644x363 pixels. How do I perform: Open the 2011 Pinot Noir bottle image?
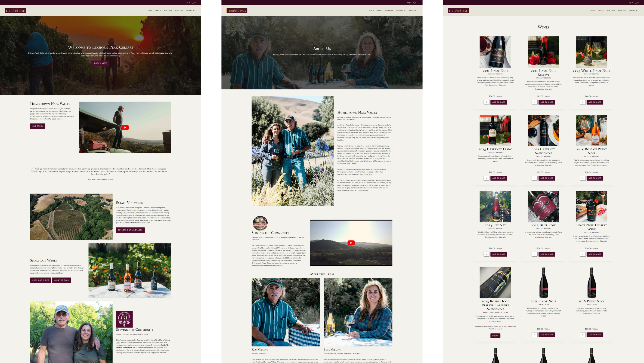pos(543,282)
